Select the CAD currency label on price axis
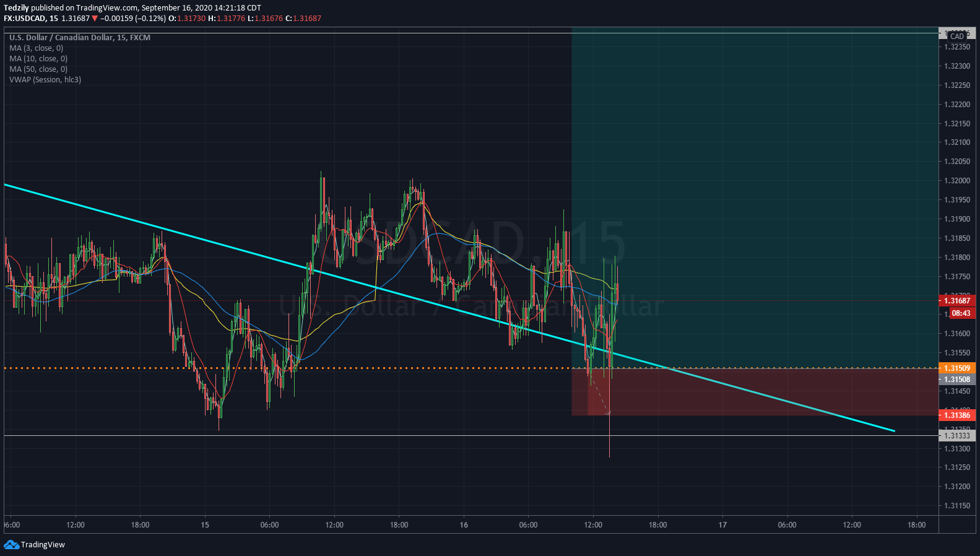The height and width of the screenshot is (556, 980). pyautogui.click(x=957, y=37)
